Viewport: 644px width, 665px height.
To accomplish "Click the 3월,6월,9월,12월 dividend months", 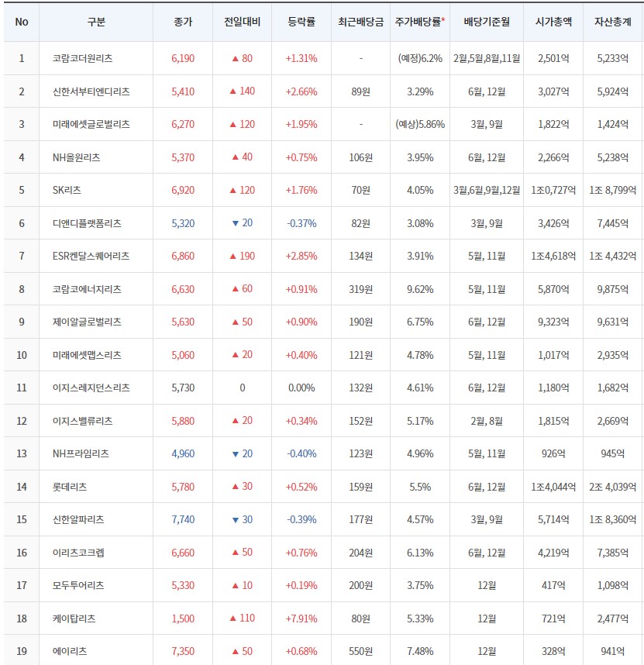I will point(487,190).
